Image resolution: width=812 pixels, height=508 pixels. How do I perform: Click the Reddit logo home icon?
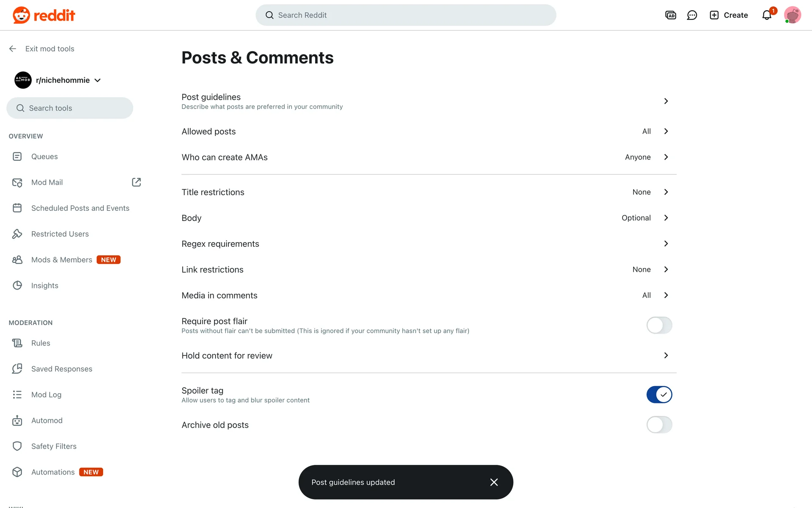click(21, 15)
